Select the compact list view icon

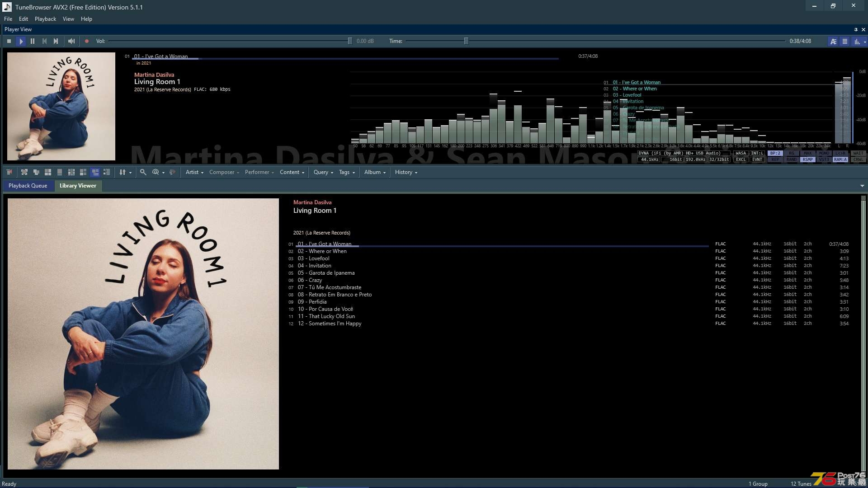pyautogui.click(x=107, y=172)
